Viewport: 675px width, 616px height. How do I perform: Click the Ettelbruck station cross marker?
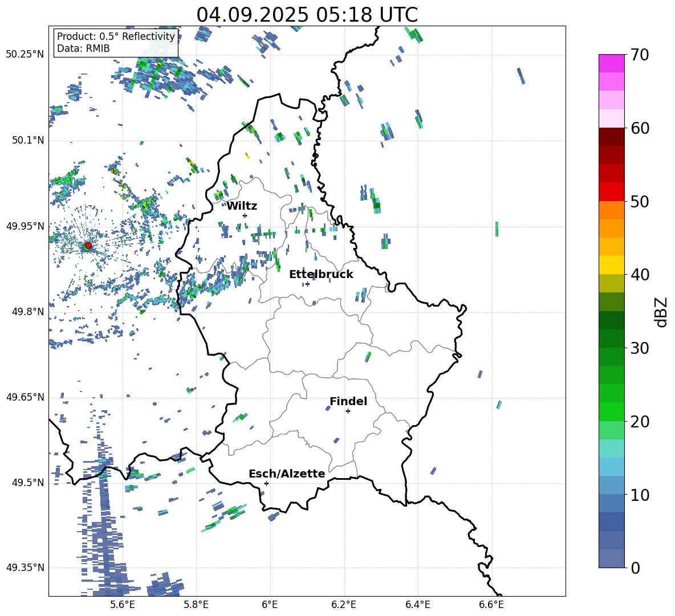pos(307,284)
